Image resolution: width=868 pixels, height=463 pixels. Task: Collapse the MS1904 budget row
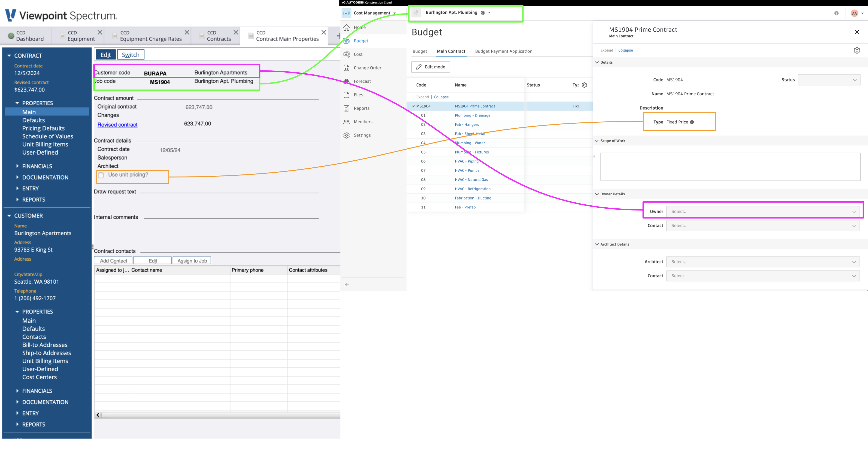(x=413, y=106)
